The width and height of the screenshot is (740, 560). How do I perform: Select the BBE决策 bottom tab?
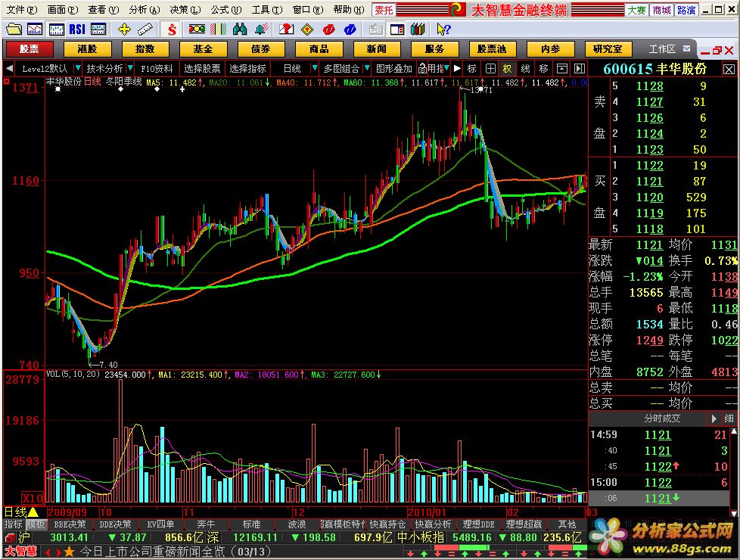pos(70,524)
